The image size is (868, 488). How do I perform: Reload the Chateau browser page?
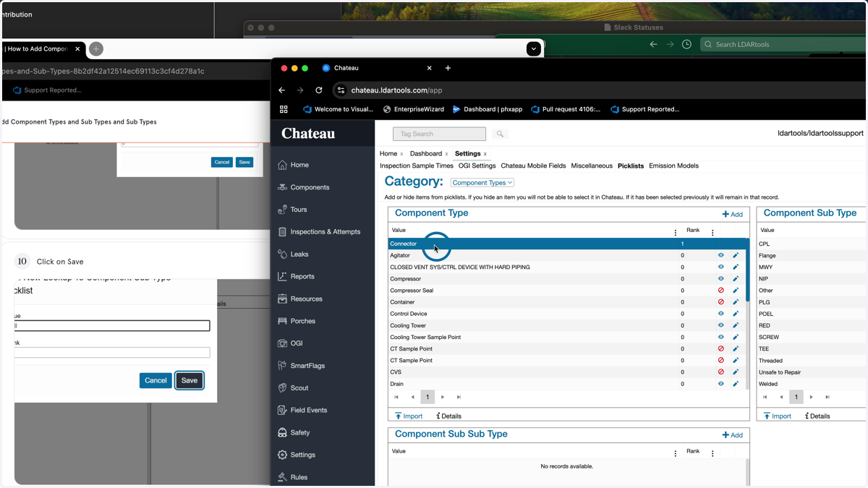point(318,90)
